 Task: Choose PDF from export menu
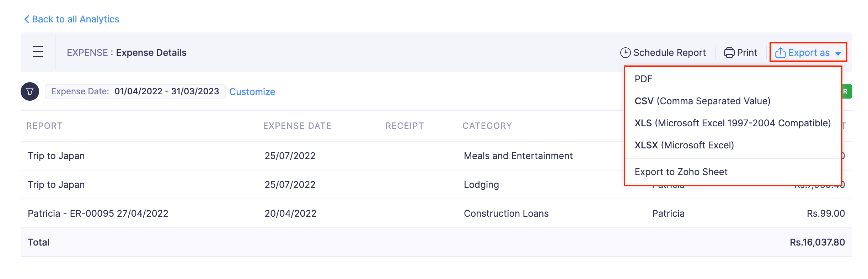(x=643, y=79)
